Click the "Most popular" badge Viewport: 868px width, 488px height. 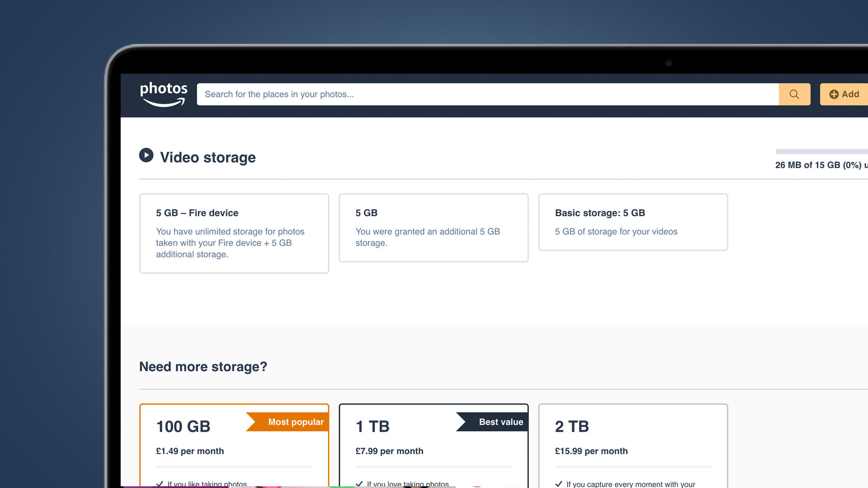tap(287, 422)
